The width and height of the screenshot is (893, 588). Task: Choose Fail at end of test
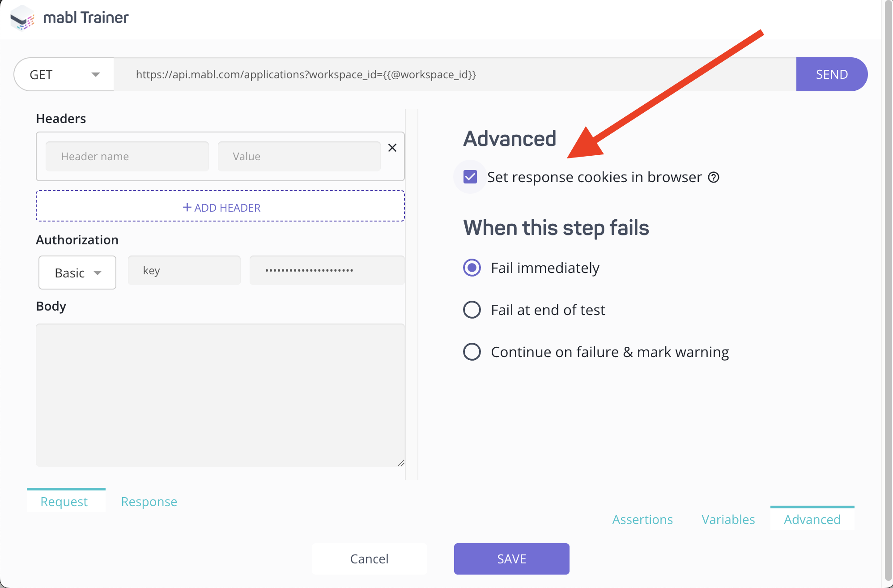point(472,310)
